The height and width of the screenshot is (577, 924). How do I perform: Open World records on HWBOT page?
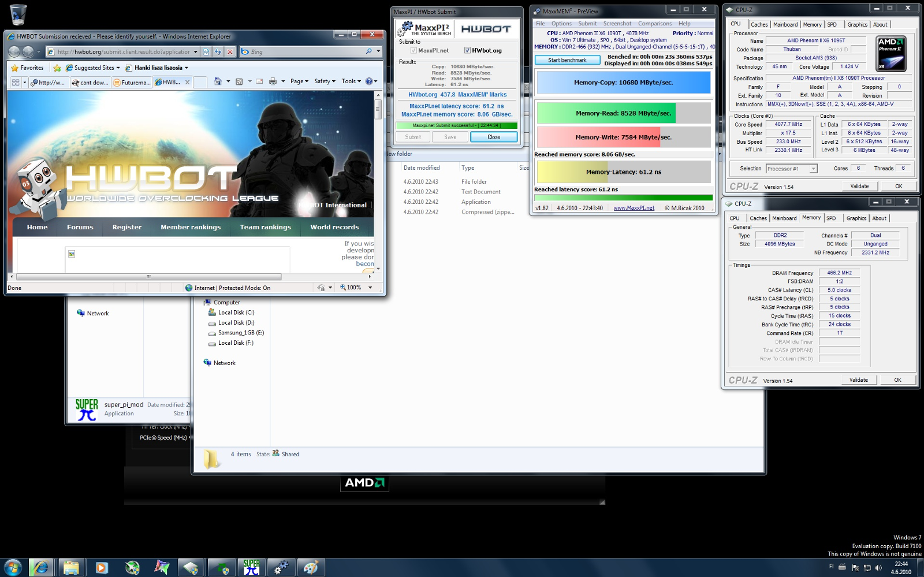click(334, 228)
